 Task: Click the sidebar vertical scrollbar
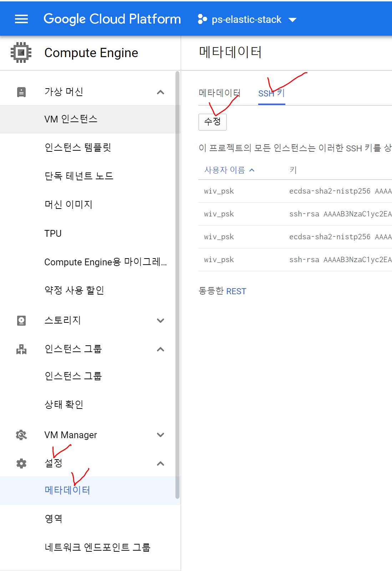177,285
